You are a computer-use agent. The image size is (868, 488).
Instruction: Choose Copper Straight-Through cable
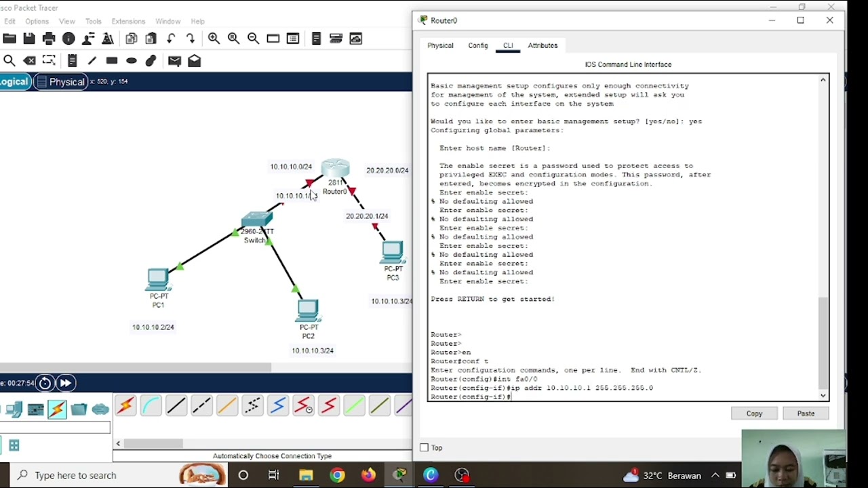tap(176, 406)
